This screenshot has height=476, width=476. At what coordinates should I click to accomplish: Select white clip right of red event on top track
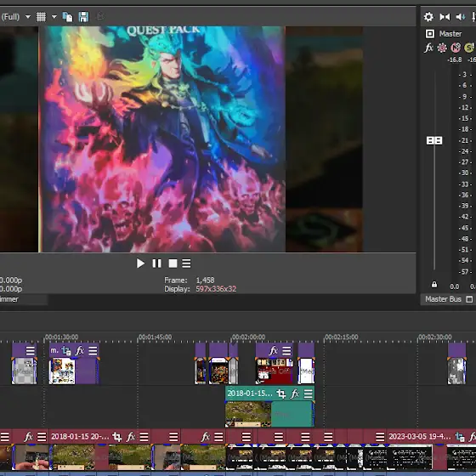[306, 371]
